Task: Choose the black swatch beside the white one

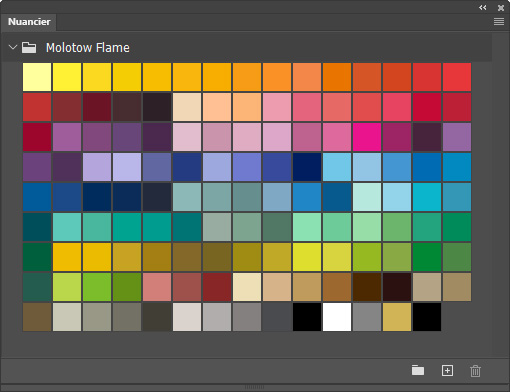Action: tap(307, 317)
